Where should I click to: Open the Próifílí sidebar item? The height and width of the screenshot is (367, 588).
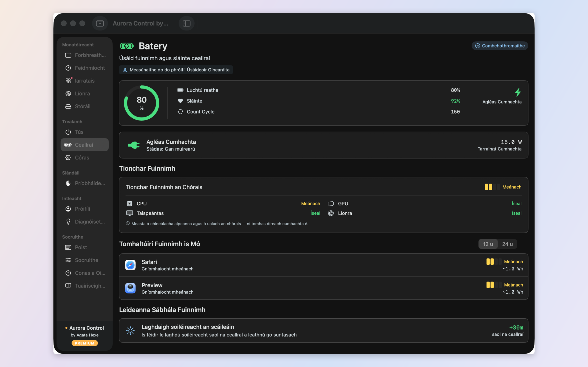[x=85, y=209]
